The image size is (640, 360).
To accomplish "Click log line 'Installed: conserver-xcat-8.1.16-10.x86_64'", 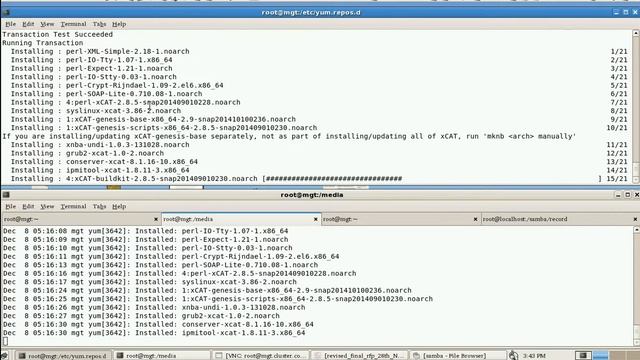I will (158, 324).
